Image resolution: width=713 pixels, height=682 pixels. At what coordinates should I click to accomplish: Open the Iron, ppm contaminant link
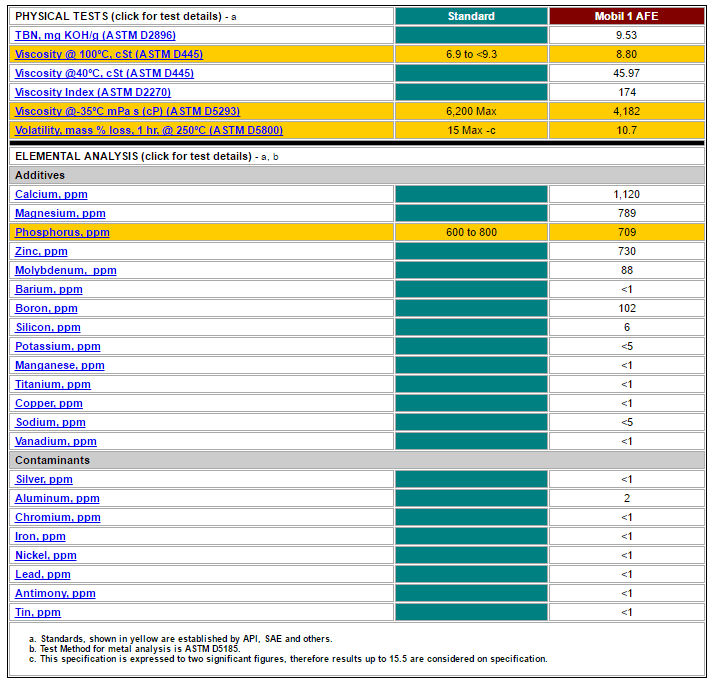pyautogui.click(x=40, y=536)
